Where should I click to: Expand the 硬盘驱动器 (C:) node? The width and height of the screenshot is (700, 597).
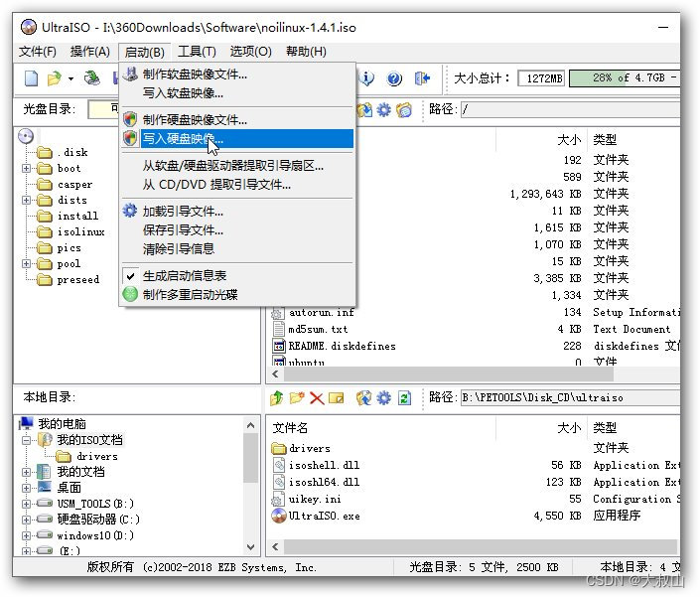[26, 520]
